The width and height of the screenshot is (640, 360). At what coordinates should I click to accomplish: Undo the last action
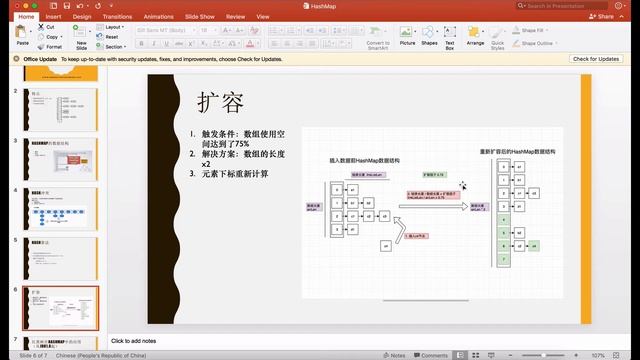click(80, 6)
